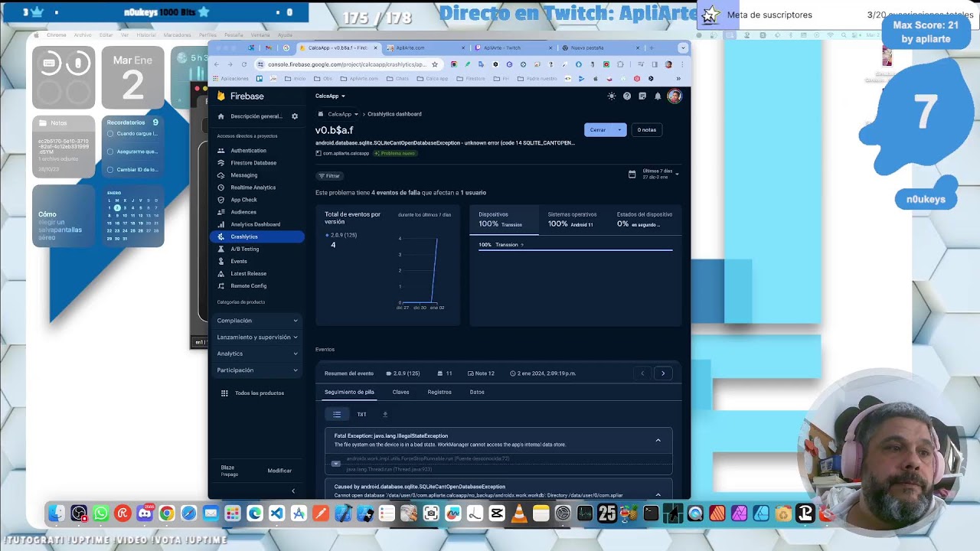Go to Messaging in sidebar
Screen dimensions: 980x551
[243, 175]
